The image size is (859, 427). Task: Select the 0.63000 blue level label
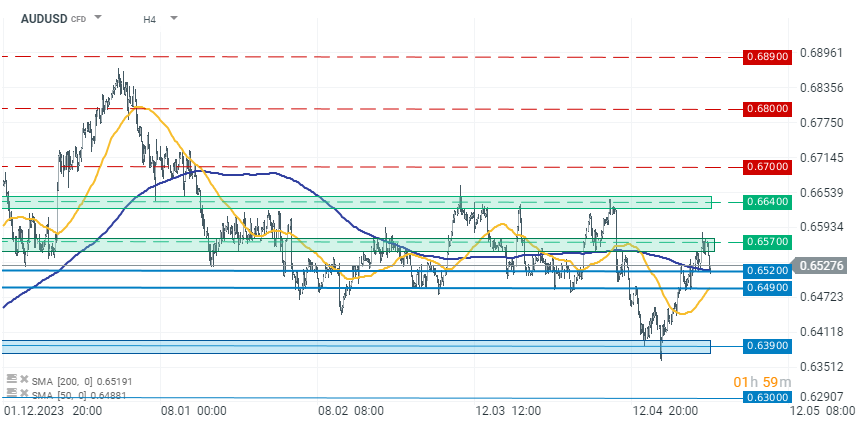[x=768, y=398]
